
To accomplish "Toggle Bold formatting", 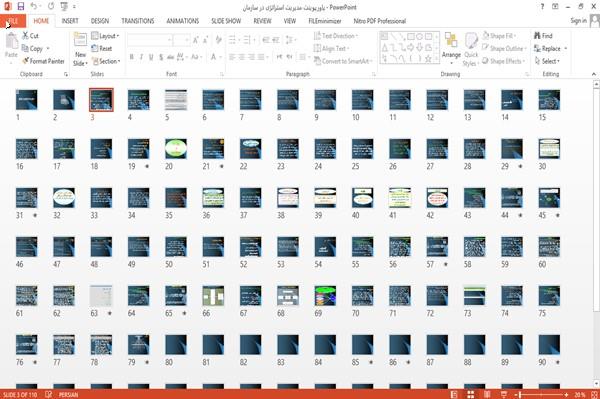I will pos(132,57).
